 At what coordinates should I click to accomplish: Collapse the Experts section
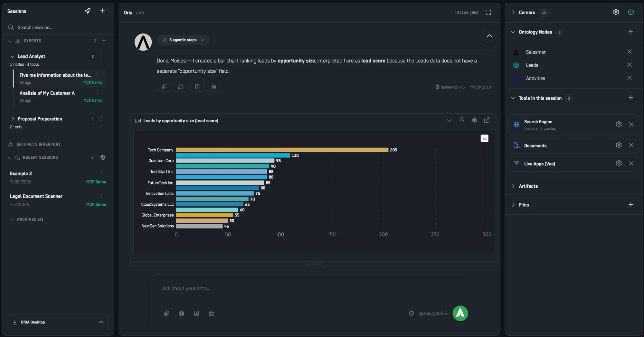point(10,41)
